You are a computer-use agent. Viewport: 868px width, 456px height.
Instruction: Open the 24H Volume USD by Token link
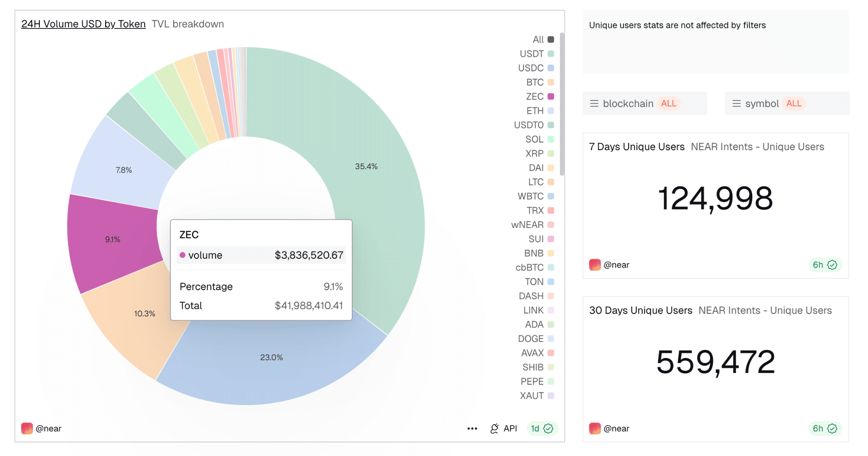point(83,24)
